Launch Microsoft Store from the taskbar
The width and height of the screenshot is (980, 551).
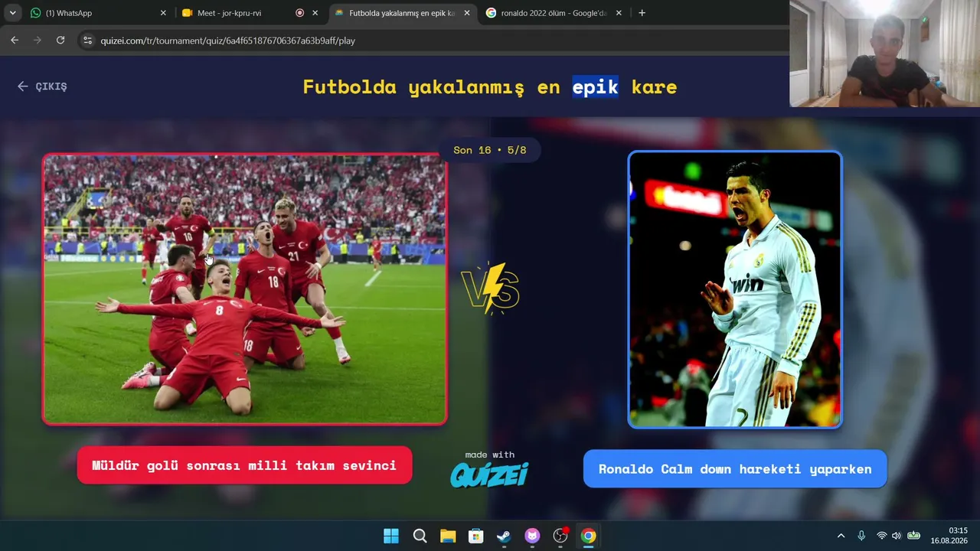475,536
